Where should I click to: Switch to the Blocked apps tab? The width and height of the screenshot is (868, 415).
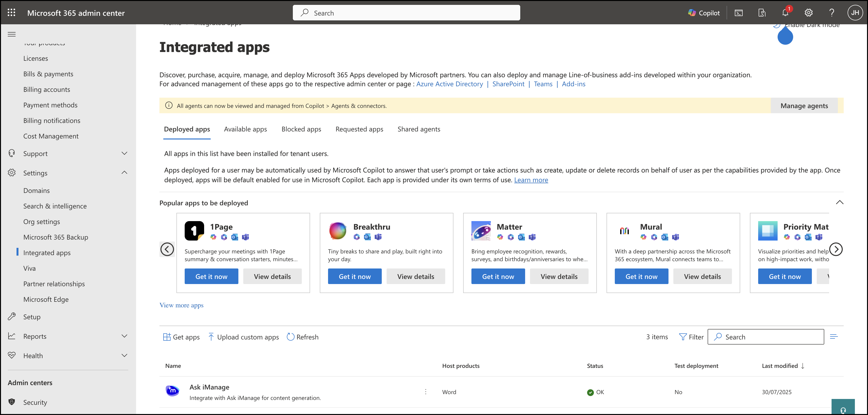pos(301,129)
